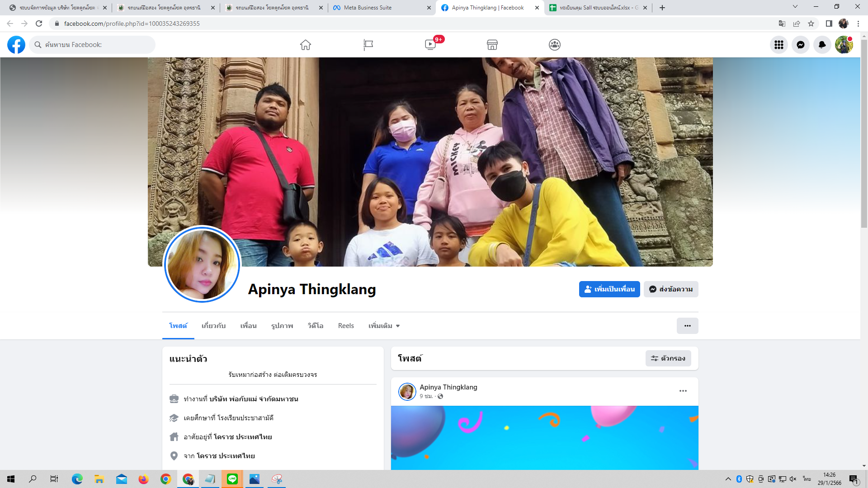Open profile options three-dot button
Screen dimensions: 868x488
[687, 326]
